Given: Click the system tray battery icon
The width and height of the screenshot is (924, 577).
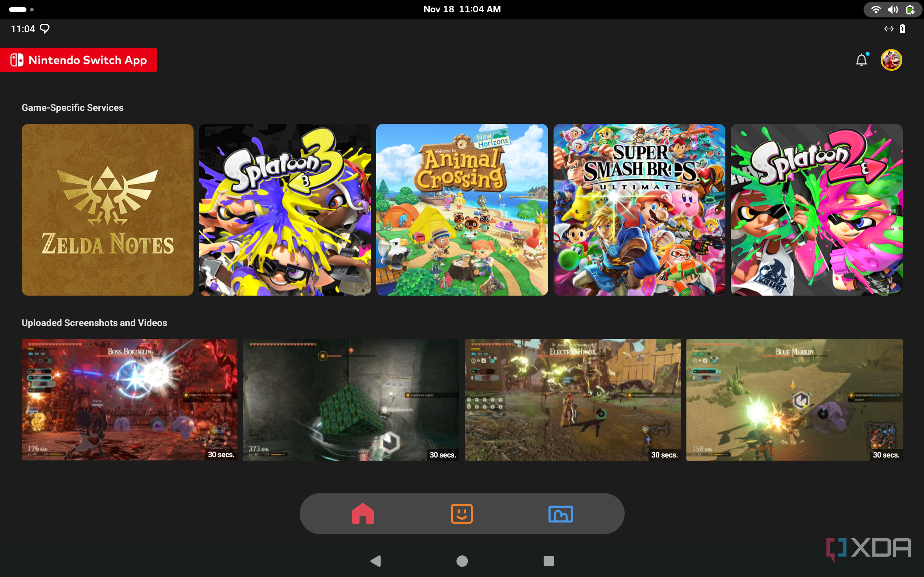Looking at the screenshot, I should point(910,9).
